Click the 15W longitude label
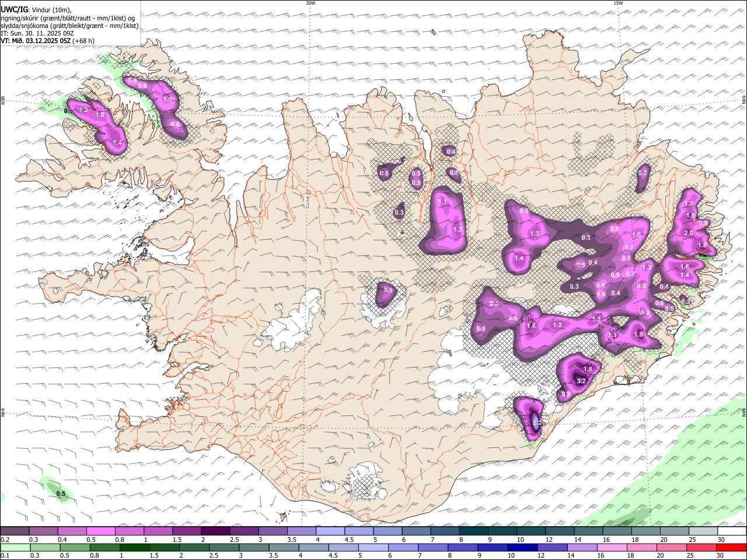This screenshot has width=747, height=560. (618, 3)
